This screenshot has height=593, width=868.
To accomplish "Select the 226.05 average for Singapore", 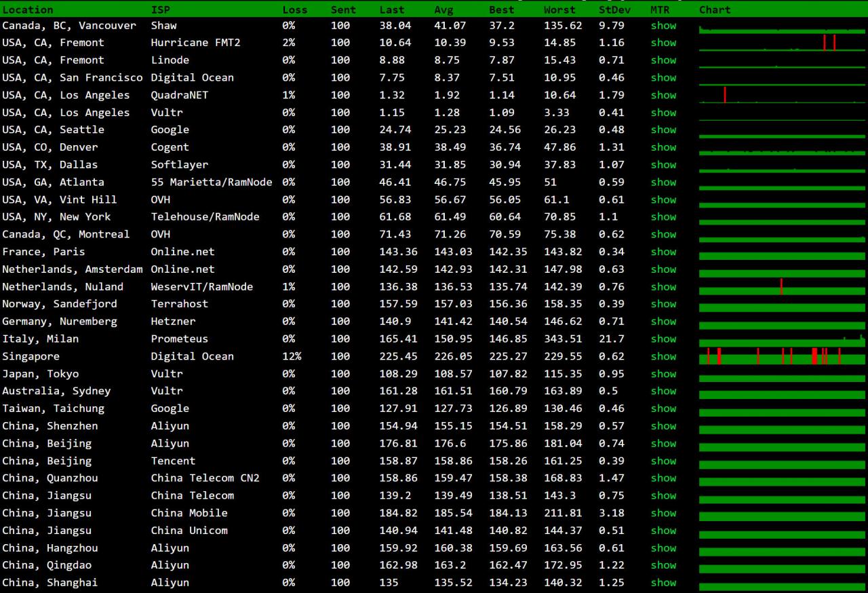I will (453, 356).
